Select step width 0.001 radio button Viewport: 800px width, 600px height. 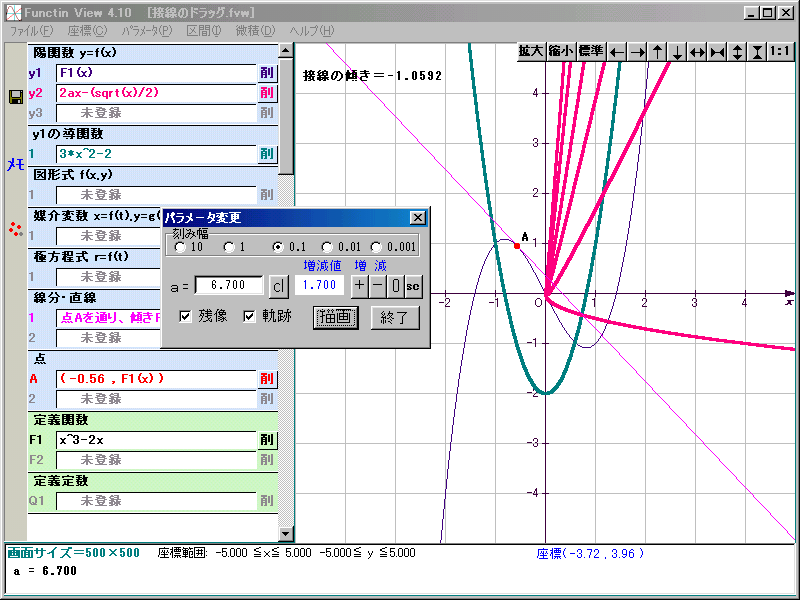point(376,247)
